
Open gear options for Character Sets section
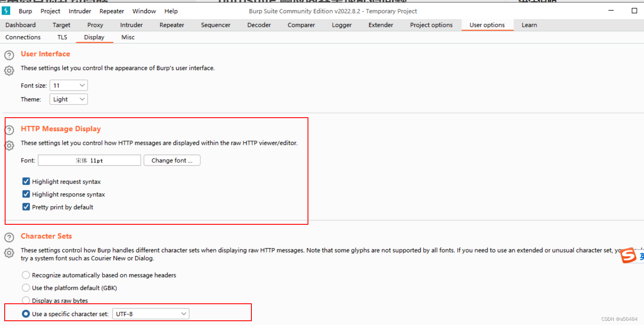9,253
